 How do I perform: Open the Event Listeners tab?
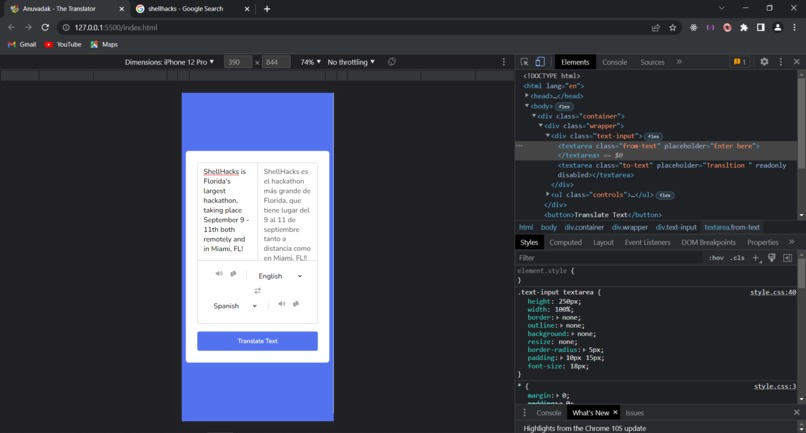[x=647, y=242]
